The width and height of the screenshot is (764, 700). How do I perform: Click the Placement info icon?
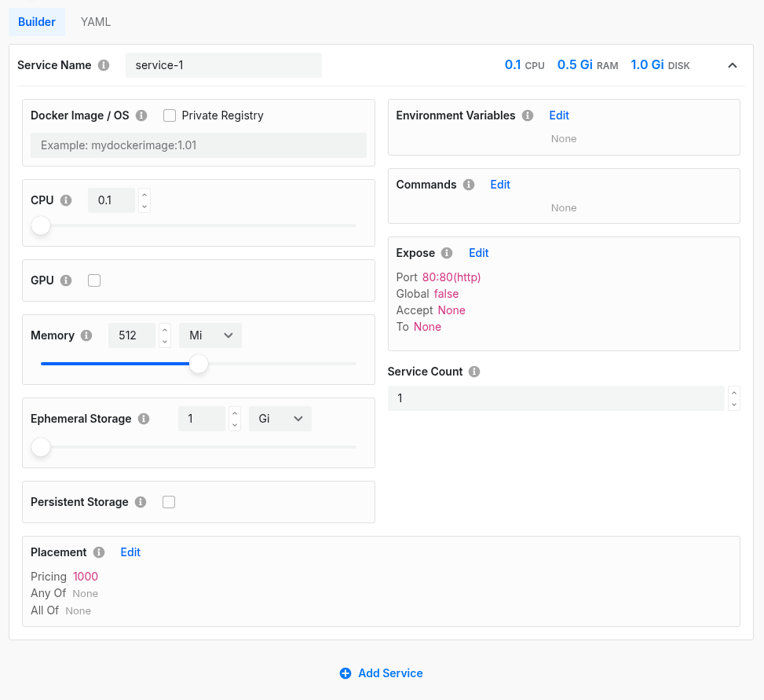pyautogui.click(x=98, y=552)
